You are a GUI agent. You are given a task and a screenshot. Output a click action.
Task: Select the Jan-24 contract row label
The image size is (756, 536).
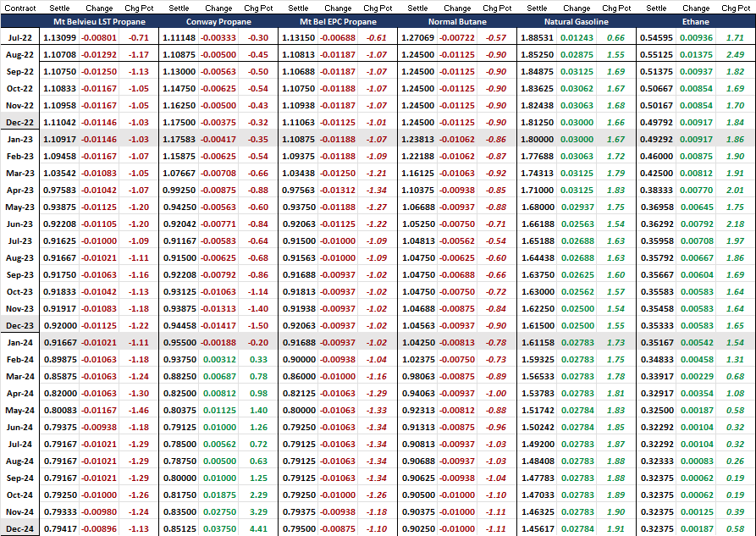coord(20,343)
